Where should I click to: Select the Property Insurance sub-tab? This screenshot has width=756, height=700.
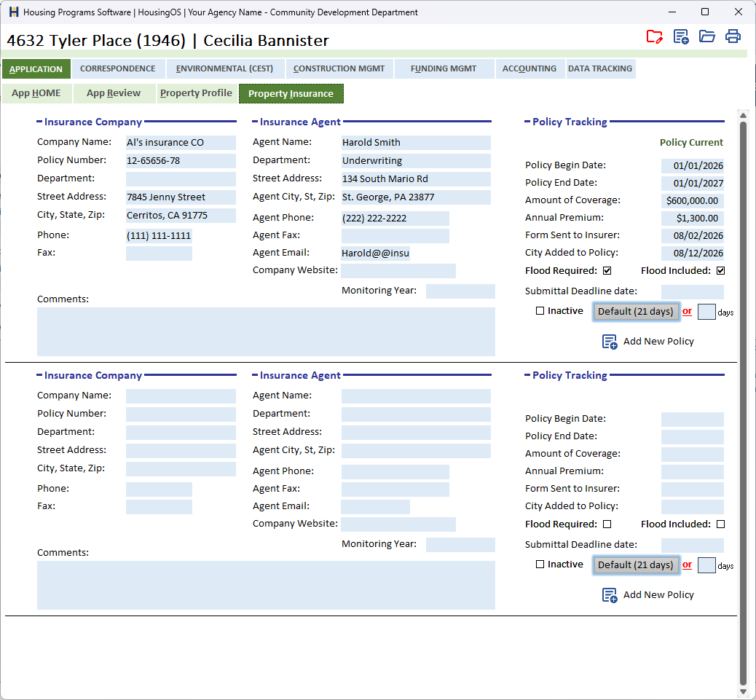click(291, 93)
